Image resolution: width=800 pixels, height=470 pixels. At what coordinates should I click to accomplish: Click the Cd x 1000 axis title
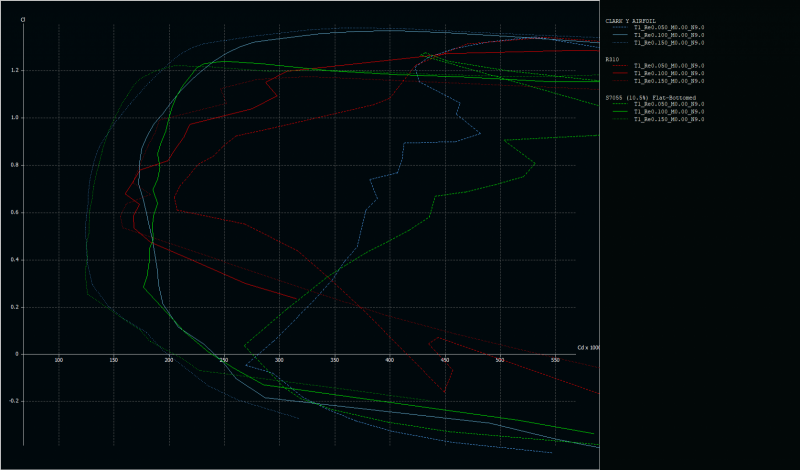point(588,348)
